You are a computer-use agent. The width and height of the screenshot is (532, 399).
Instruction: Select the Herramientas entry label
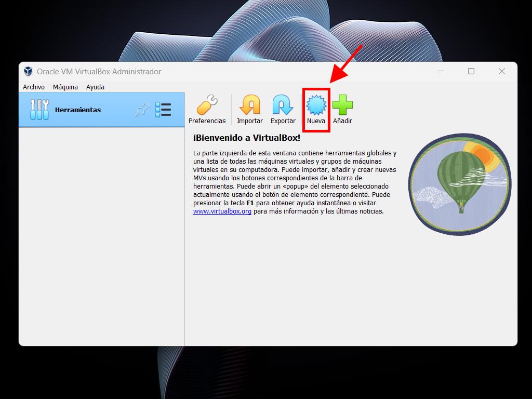pyautogui.click(x=78, y=110)
